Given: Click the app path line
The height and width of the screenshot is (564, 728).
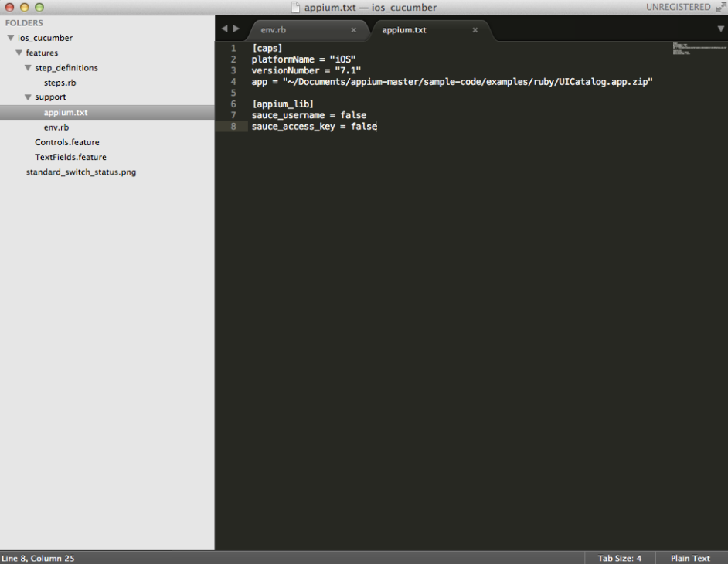Looking at the screenshot, I should point(452,82).
